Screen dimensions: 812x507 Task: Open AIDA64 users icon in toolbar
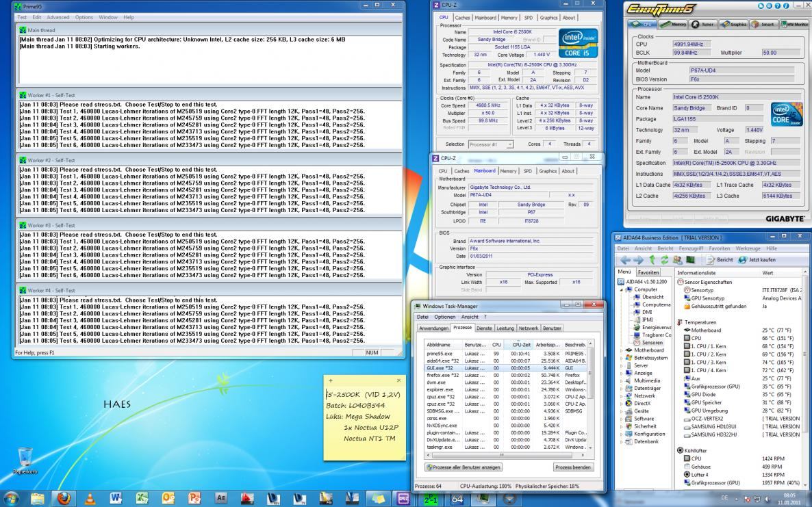pos(677,260)
